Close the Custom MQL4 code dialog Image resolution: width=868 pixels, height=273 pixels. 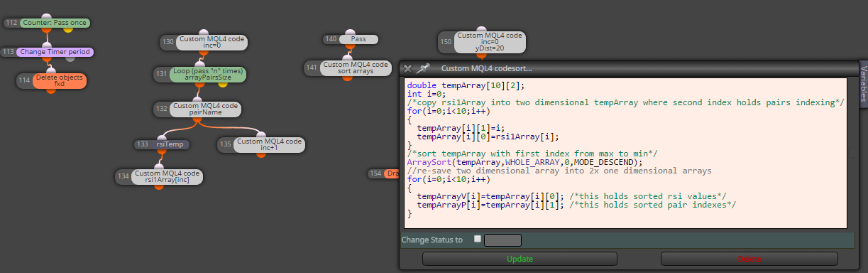407,68
